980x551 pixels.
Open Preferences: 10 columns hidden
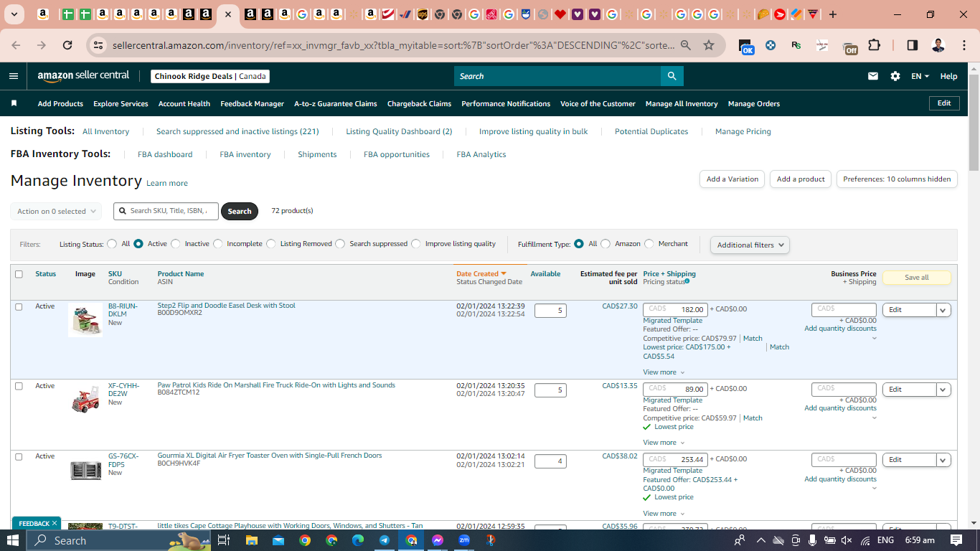point(897,179)
